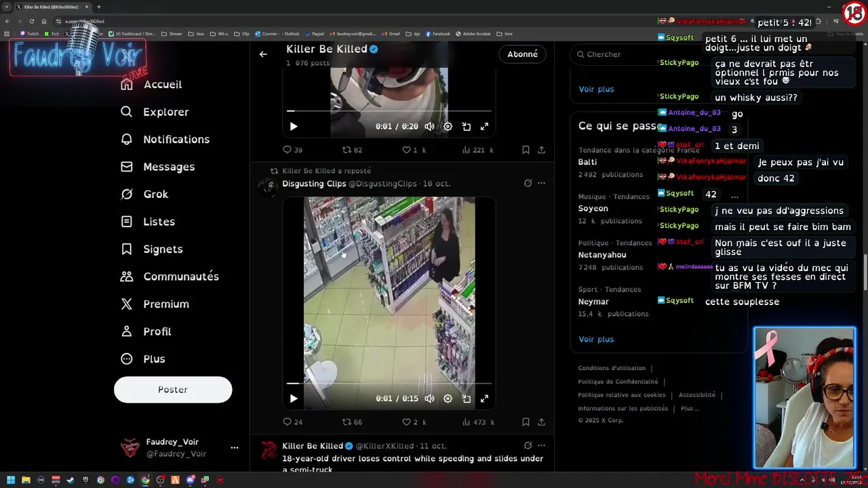Reply to the post with 39 comments
Viewport: 868px width, 488px height.
click(x=292, y=150)
